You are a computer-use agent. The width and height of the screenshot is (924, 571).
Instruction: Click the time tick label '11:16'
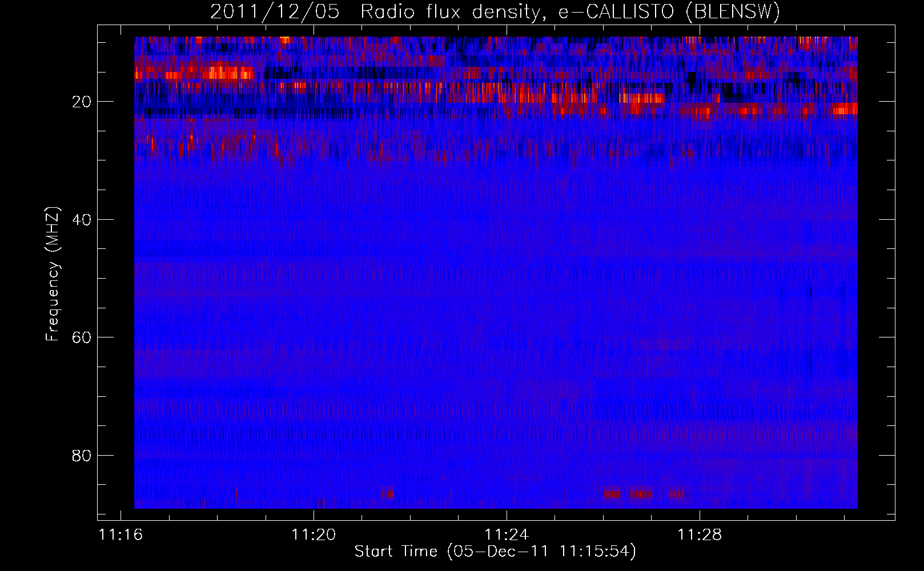coord(120,535)
